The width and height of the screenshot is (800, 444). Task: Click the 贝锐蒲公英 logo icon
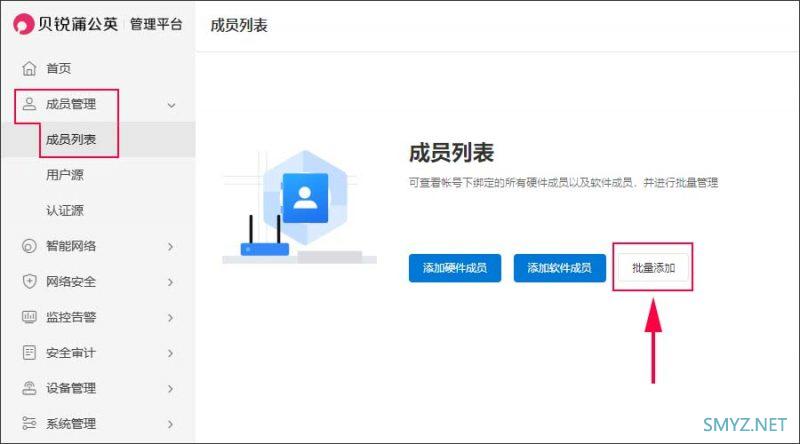point(23,24)
